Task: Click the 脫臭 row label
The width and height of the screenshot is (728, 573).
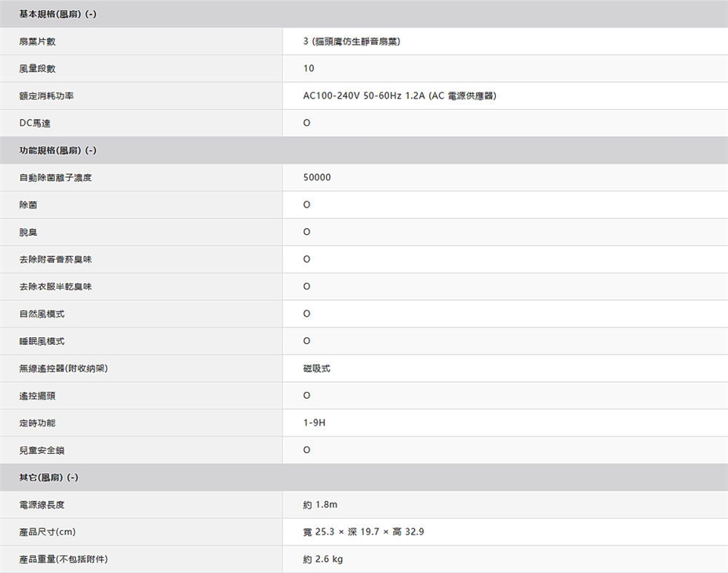Action: pyautogui.click(x=28, y=233)
